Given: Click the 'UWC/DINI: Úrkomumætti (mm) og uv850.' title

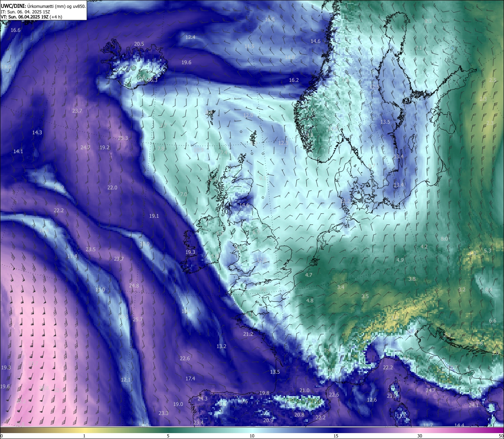Looking at the screenshot, I should 43,6.
